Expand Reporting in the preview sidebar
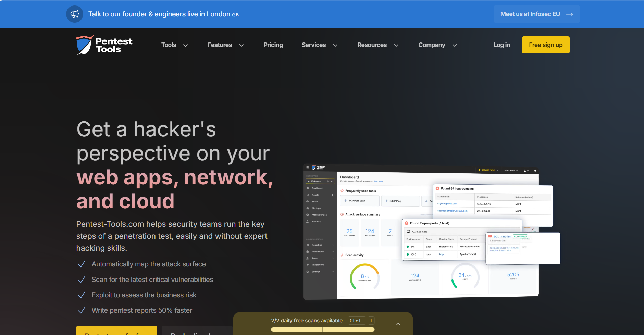The height and width of the screenshot is (335, 644). pos(320,245)
